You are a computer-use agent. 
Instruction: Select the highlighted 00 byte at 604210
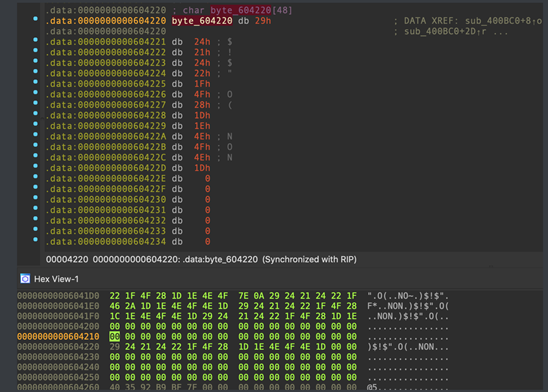115,336
